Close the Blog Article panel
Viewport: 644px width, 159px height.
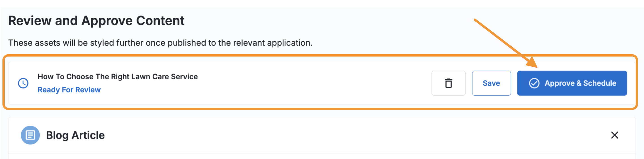pos(615,135)
